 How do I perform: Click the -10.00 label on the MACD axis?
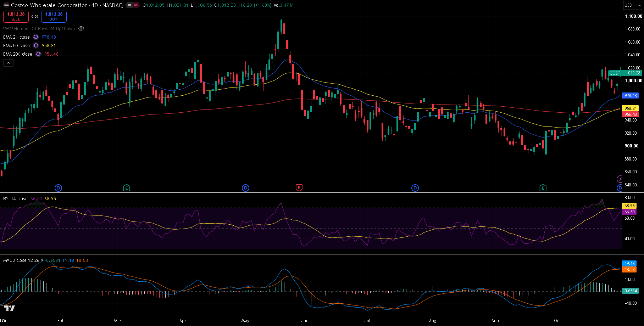(x=630, y=303)
